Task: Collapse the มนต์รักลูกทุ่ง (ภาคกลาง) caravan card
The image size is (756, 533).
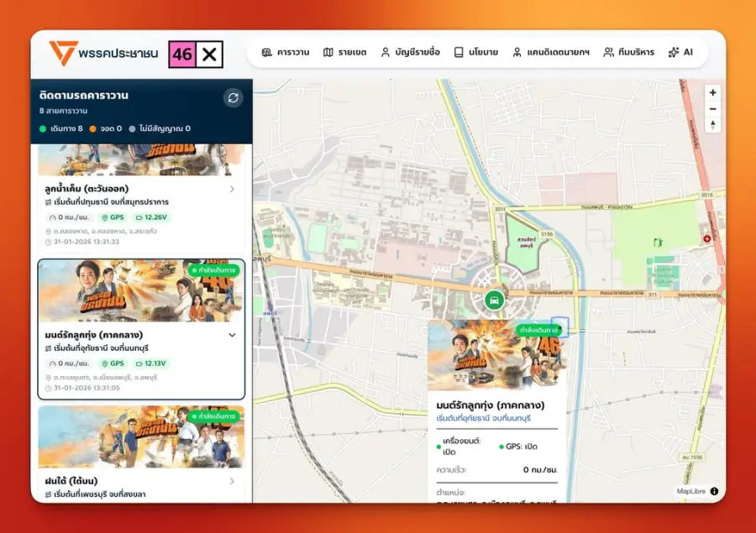Action: point(232,335)
